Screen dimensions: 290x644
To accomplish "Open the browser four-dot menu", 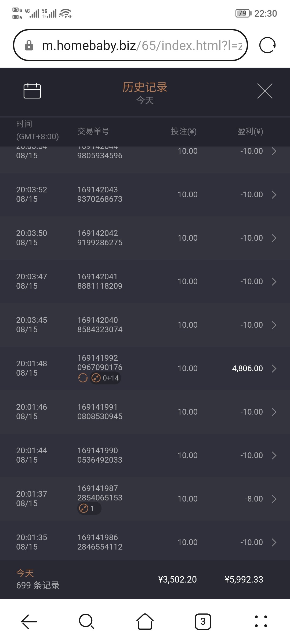I will pos(261,621).
